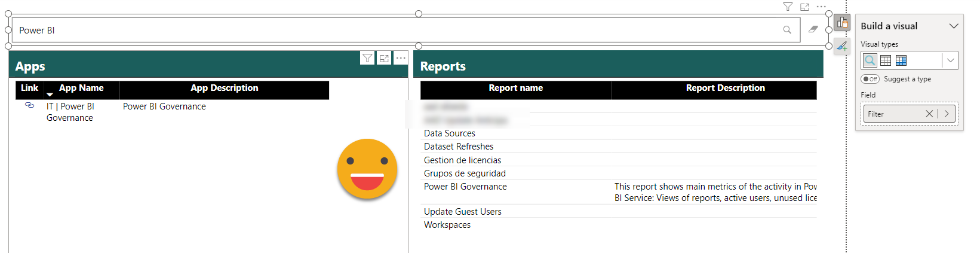Viewport: 980px width, 253px height.
Task: Click the filter icon on the Apps visual
Action: pos(367,58)
